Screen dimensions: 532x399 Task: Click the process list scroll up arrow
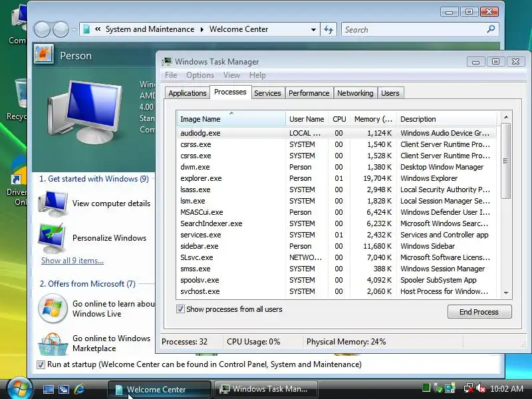(x=506, y=117)
